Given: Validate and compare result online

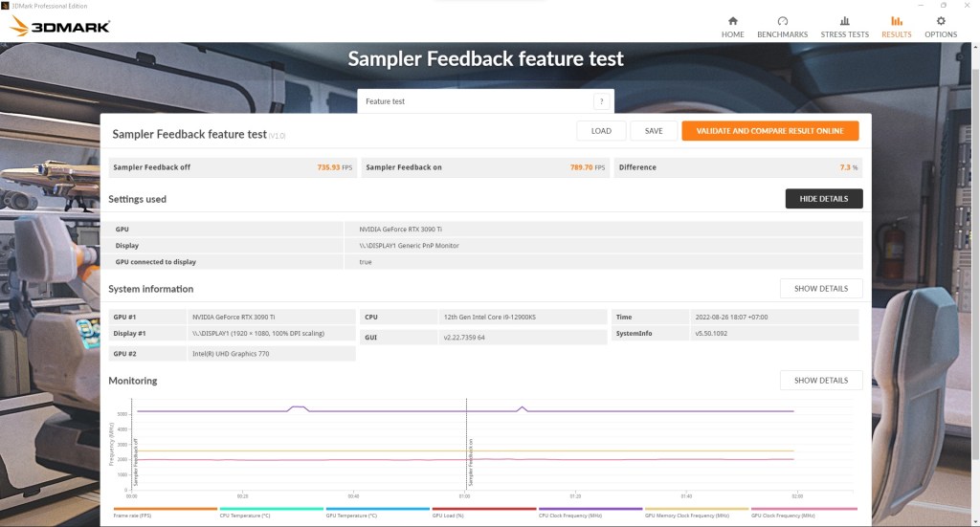Looking at the screenshot, I should click(x=770, y=131).
